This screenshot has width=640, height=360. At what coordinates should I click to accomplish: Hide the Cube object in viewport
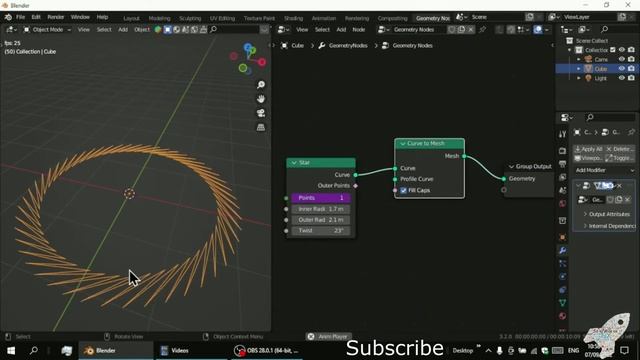click(x=622, y=69)
